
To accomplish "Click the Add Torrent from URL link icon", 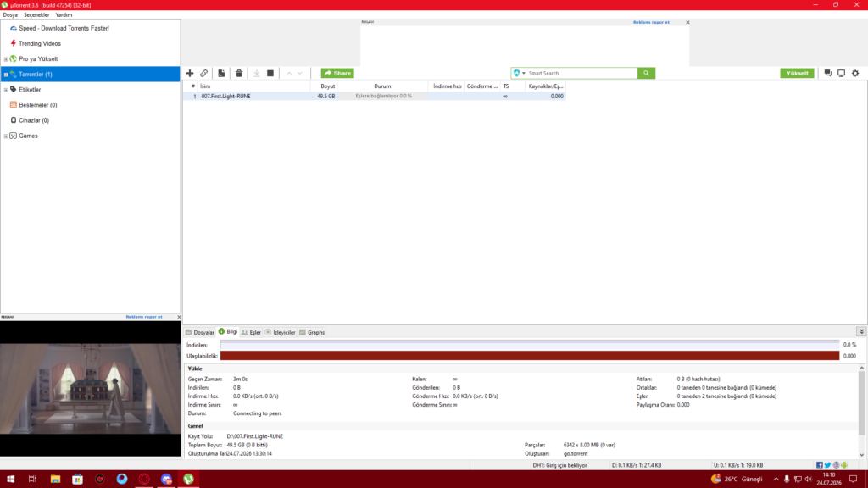I will 203,73.
